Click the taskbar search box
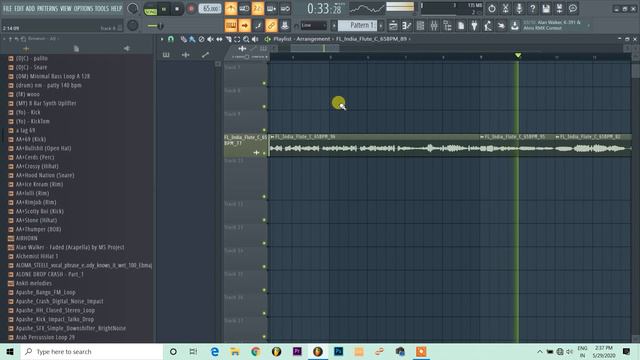 (x=91, y=351)
